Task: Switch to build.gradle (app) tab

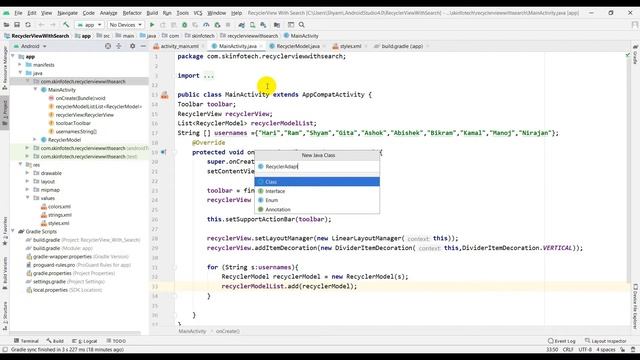Action: (402, 46)
